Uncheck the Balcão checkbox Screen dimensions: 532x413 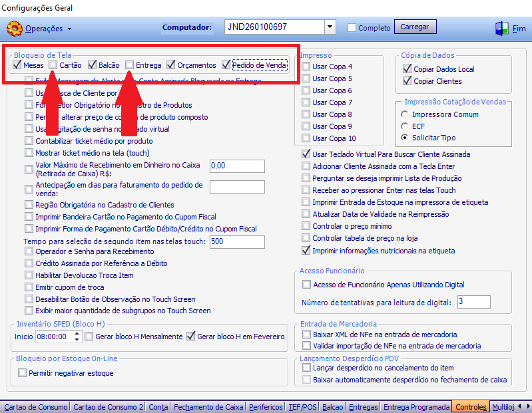(92, 65)
